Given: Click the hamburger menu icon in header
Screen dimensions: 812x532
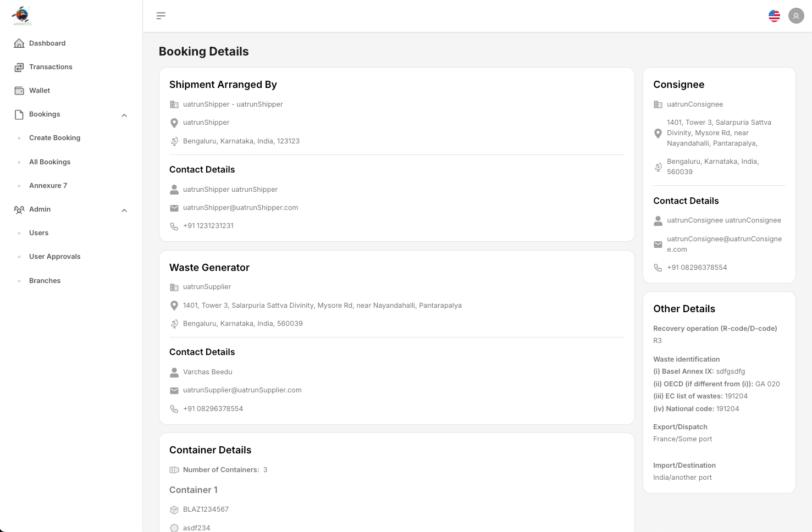Looking at the screenshot, I should [x=161, y=16].
